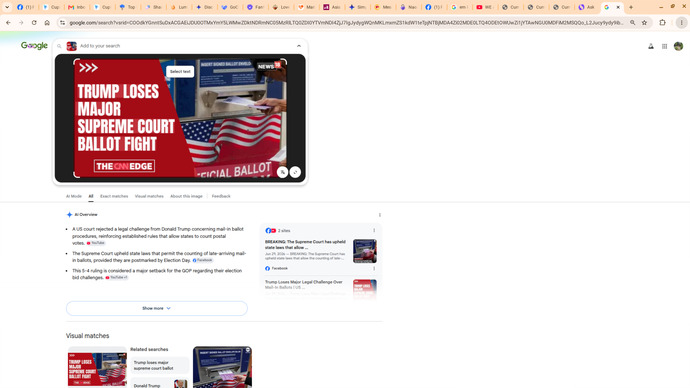Screen dimensions: 690x388
Task: Click the Select text button
Action: [180, 72]
